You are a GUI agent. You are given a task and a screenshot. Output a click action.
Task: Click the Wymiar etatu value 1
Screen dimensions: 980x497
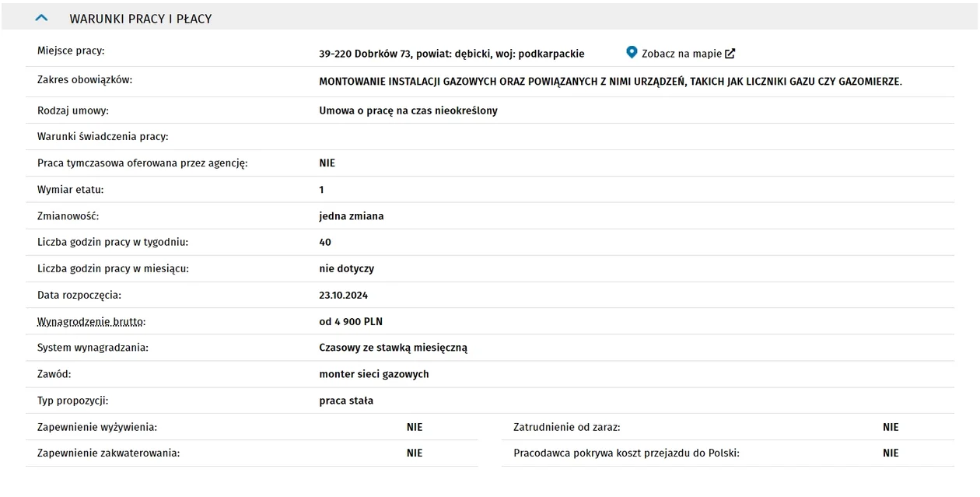pyautogui.click(x=321, y=190)
